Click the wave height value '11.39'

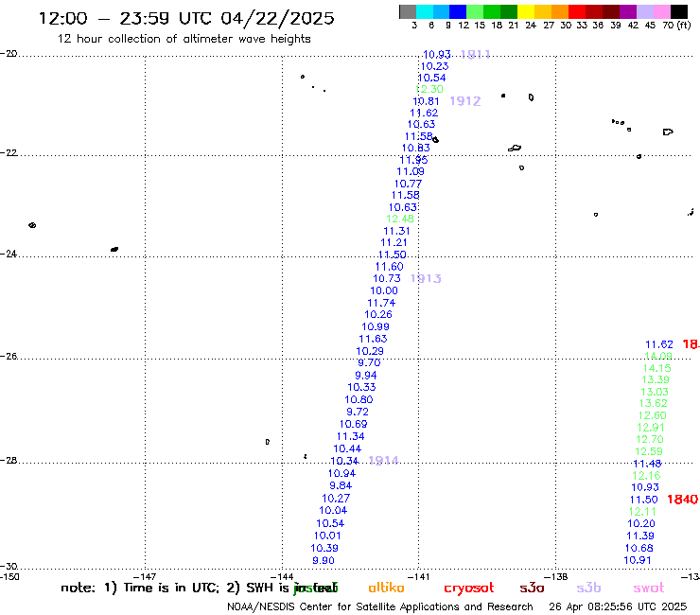tap(639, 536)
